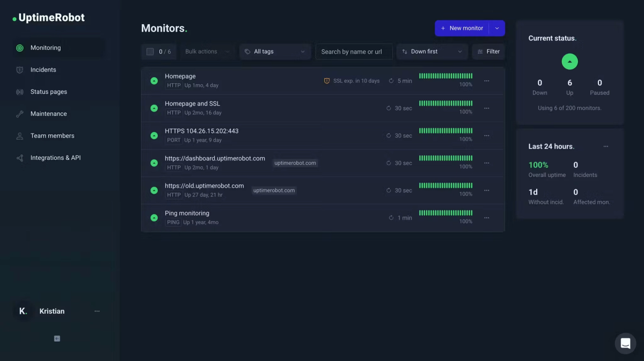Image resolution: width=644 pixels, height=361 pixels.
Task: Open more menu for old.uptimerobot.com row
Action: [487, 190]
